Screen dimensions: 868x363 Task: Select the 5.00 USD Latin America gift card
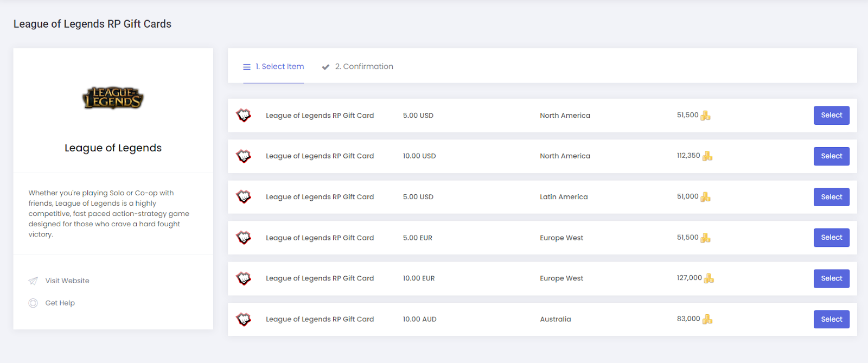coord(832,197)
